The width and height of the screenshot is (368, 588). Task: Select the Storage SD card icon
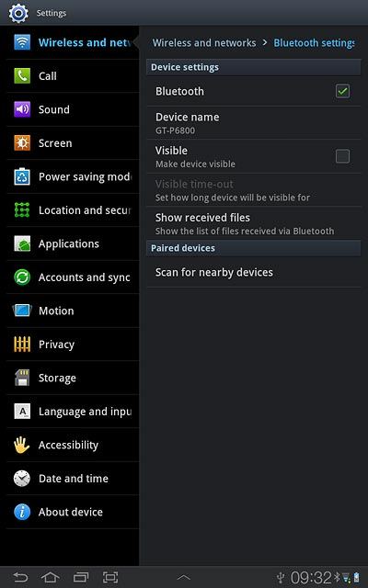[x=22, y=378]
